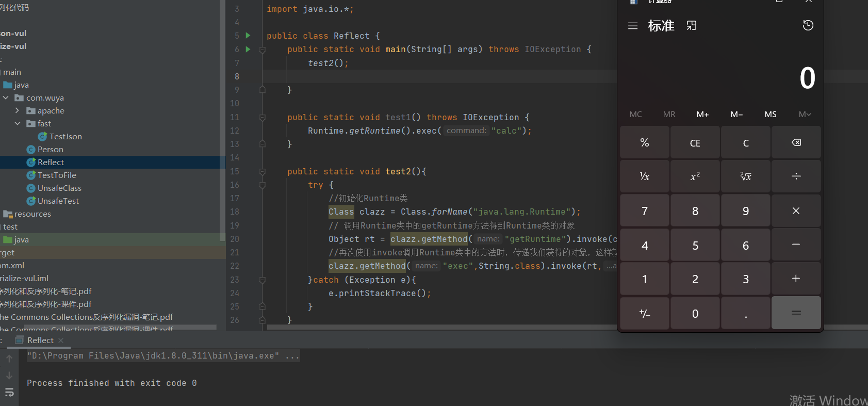Run main method via gutter run arrow
The width and height of the screenshot is (868, 406).
coord(248,49)
